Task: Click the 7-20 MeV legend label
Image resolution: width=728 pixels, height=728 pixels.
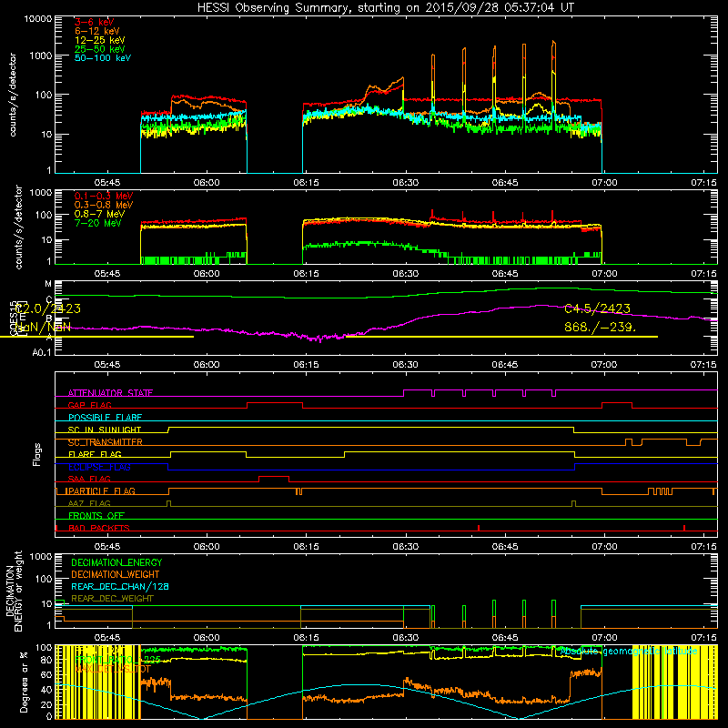Action: click(98, 223)
